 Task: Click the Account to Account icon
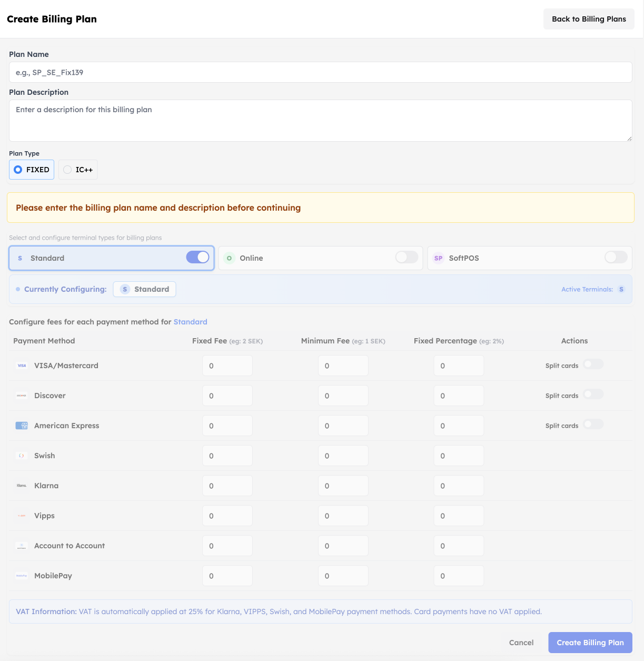point(22,545)
